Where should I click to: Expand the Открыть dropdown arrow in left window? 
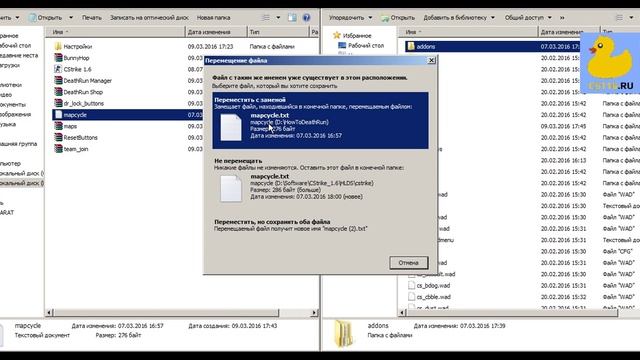(x=71, y=18)
